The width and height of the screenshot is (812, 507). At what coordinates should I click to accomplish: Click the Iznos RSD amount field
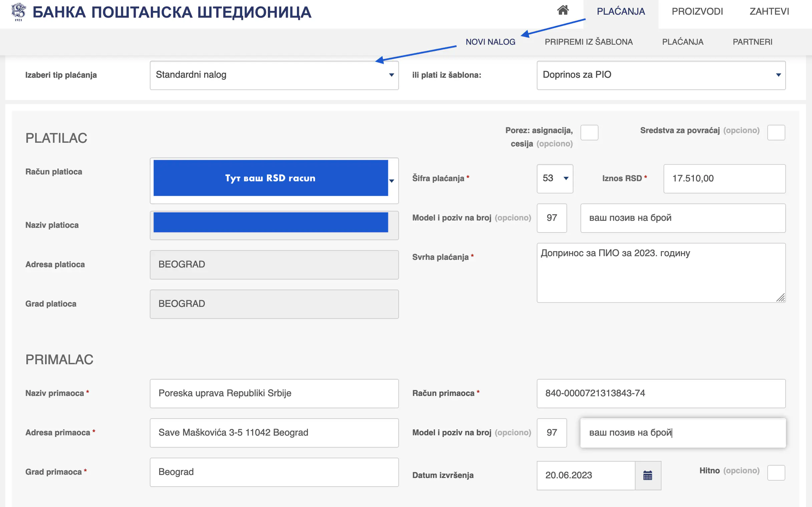tap(725, 179)
